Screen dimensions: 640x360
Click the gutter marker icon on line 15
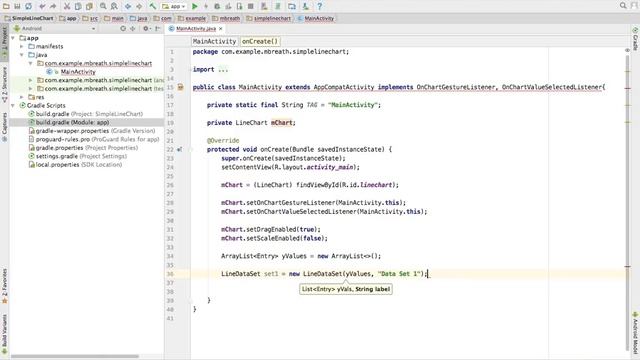[180, 87]
